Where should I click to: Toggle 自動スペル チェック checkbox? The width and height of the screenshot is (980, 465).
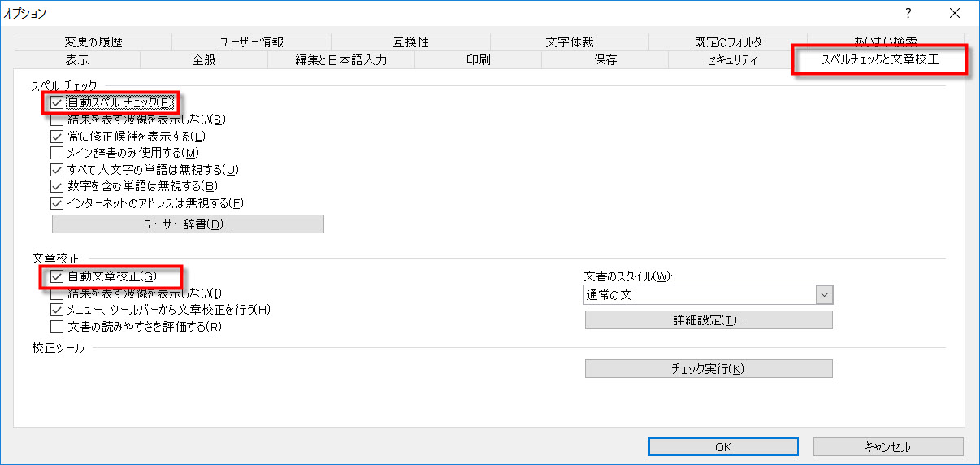pos(57,102)
